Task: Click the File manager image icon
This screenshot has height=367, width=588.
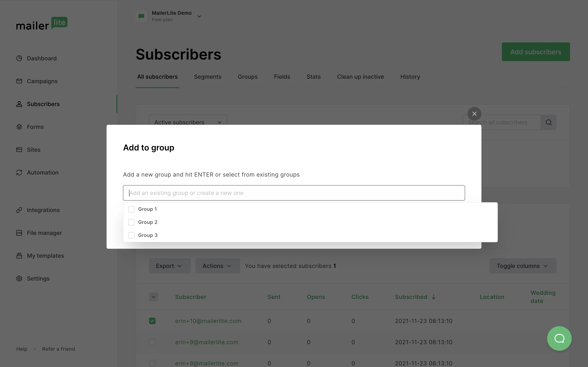Action: pos(19,233)
